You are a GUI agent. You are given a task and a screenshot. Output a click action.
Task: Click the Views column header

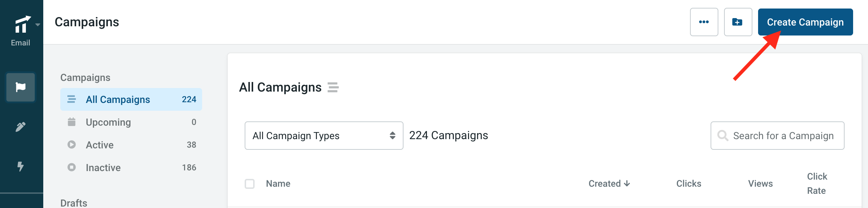[x=760, y=184]
